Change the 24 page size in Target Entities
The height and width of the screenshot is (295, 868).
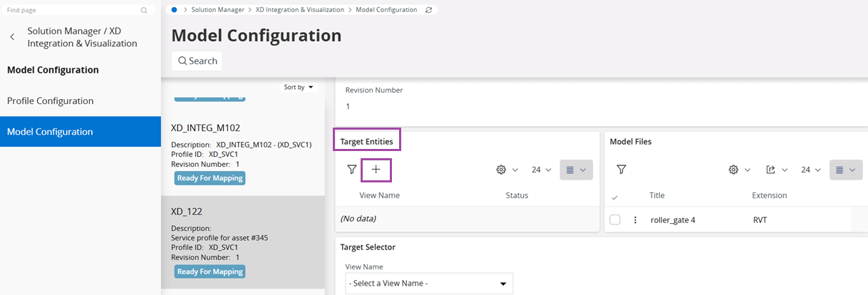541,170
